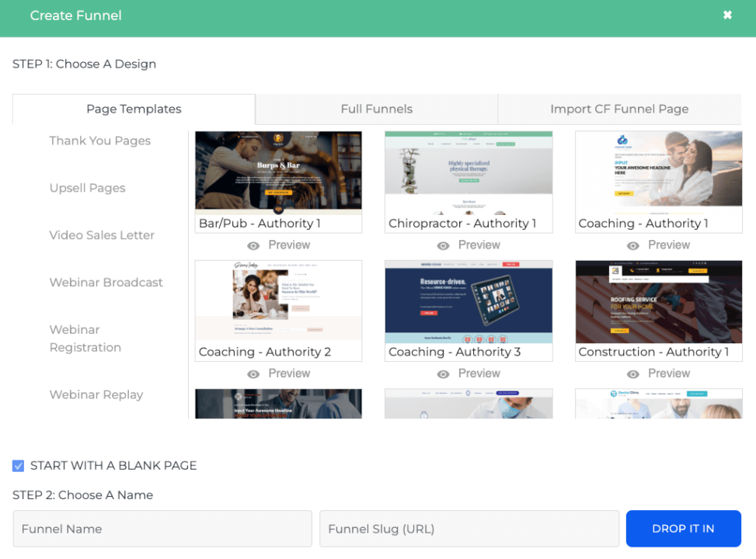Open preview for Bar/Pub - Authority 1 template
Screen dimensions: 756x559
(x=278, y=245)
